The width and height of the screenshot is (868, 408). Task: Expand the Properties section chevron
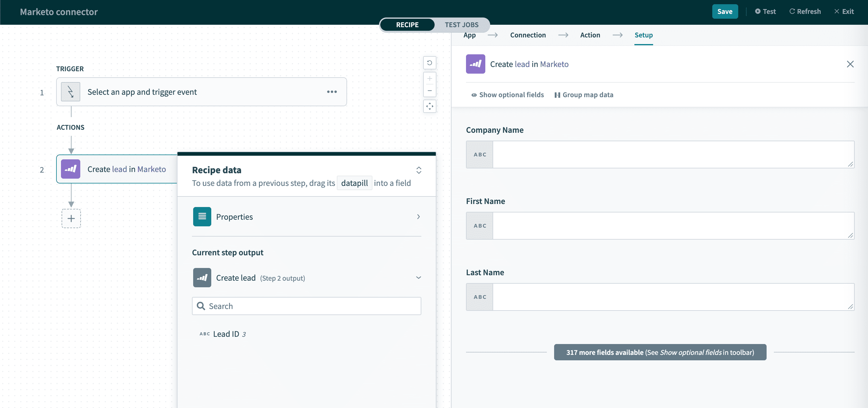click(x=418, y=217)
